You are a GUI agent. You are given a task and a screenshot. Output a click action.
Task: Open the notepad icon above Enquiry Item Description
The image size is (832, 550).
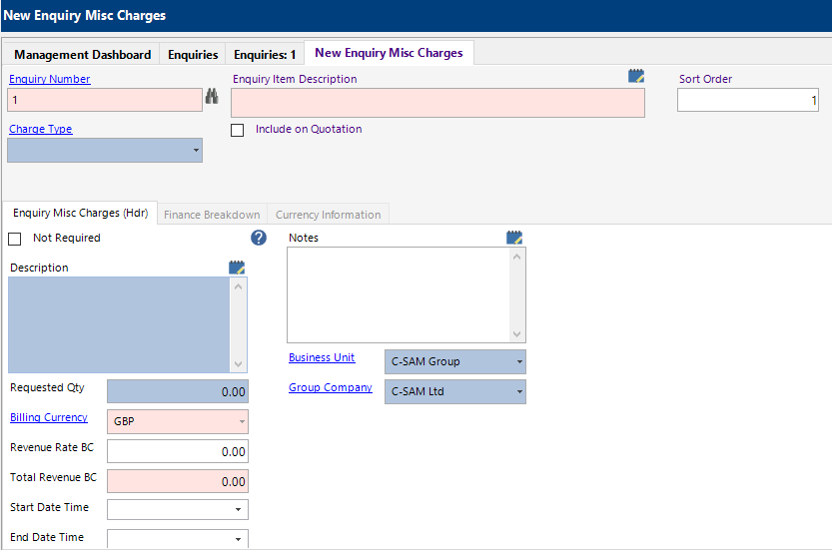(636, 76)
